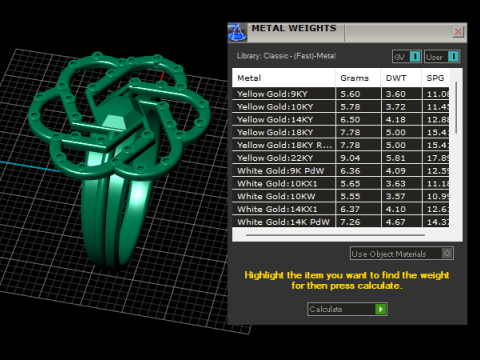Click the Calculate button

(x=347, y=309)
